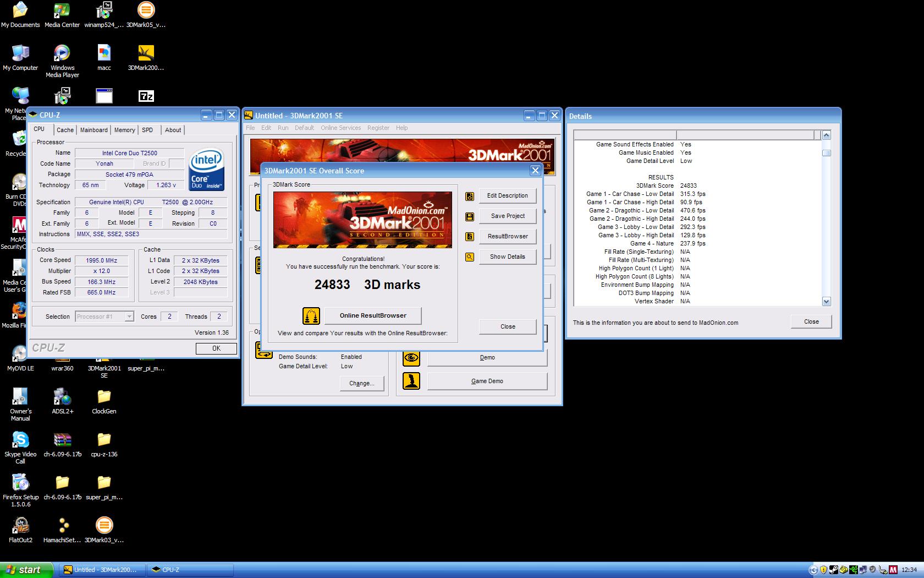924x578 pixels.
Task: Click Show Details button
Action: click(508, 257)
